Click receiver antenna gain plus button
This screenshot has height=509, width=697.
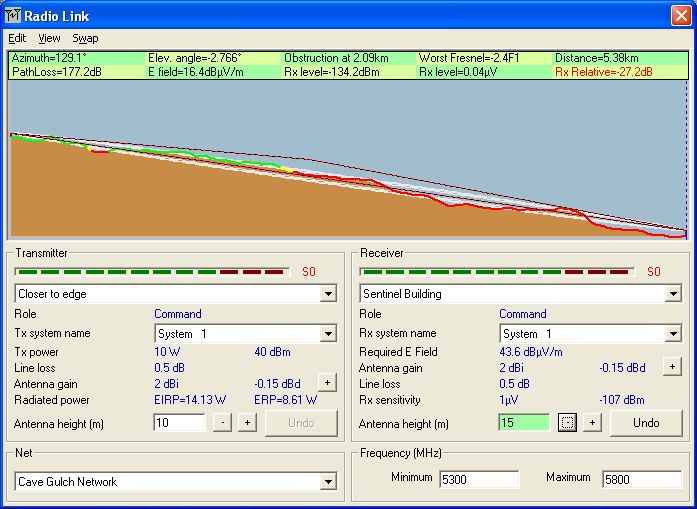coord(671,367)
